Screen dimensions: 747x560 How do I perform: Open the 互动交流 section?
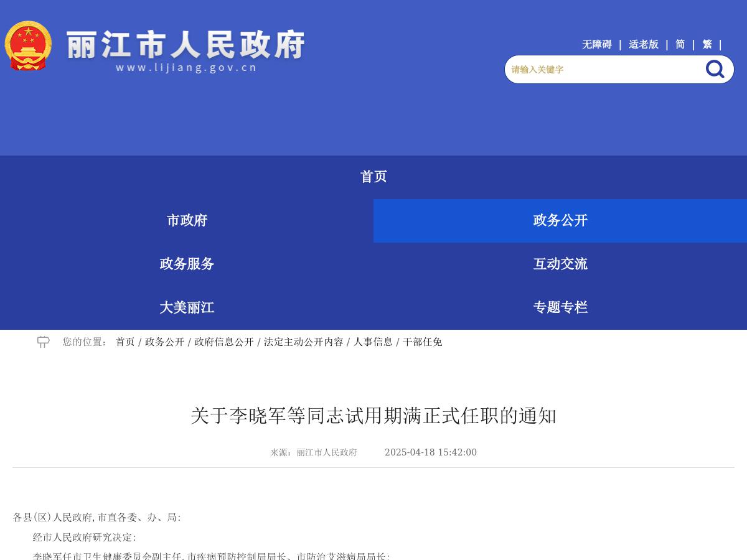click(560, 264)
